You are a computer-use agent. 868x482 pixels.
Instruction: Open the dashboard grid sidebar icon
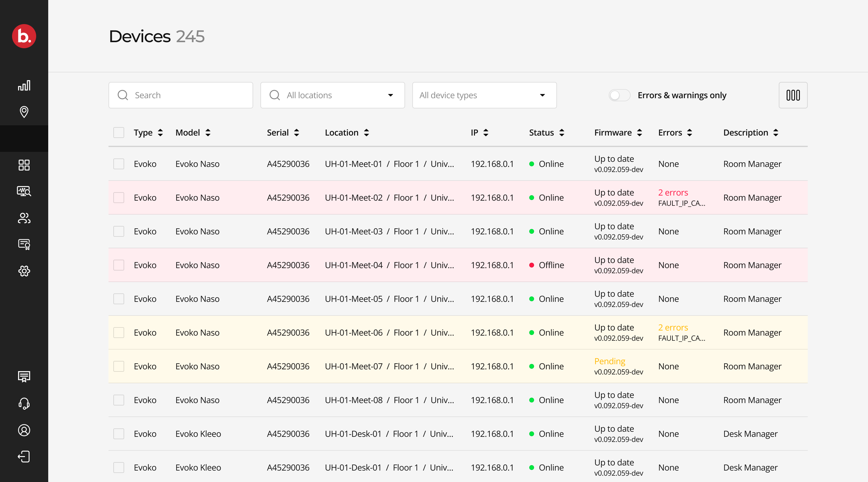(24, 165)
